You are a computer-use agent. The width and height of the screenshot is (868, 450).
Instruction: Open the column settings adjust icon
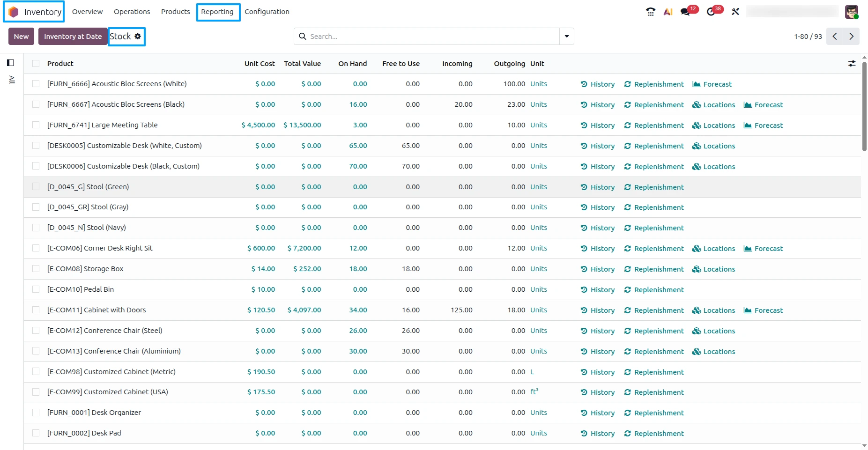click(x=852, y=63)
